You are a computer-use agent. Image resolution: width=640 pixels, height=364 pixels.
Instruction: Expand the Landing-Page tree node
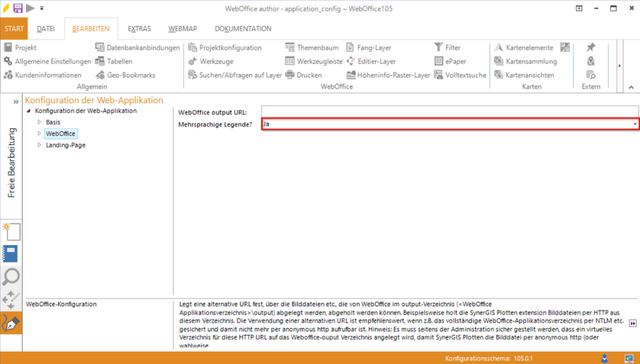click(x=40, y=145)
